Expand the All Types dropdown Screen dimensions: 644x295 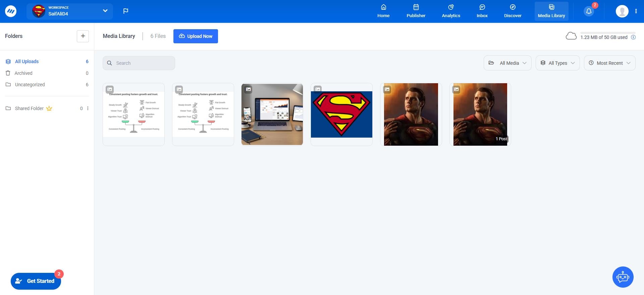[557, 63]
